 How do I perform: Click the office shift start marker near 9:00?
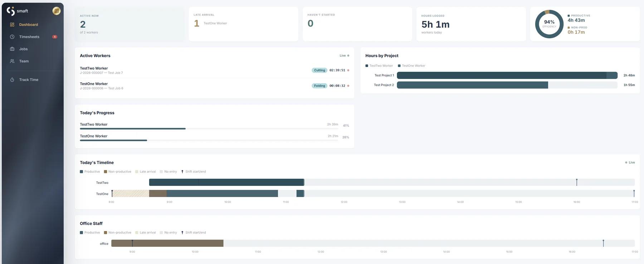[132, 243]
